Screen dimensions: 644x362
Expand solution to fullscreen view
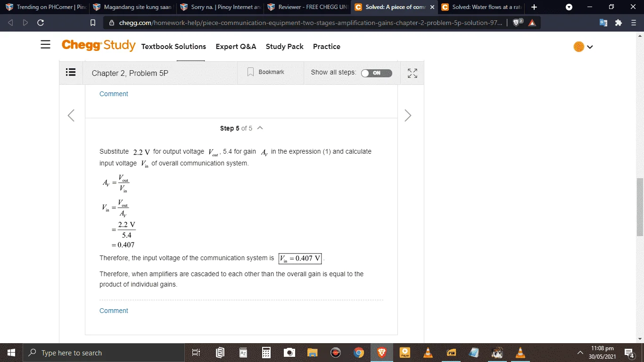point(413,73)
